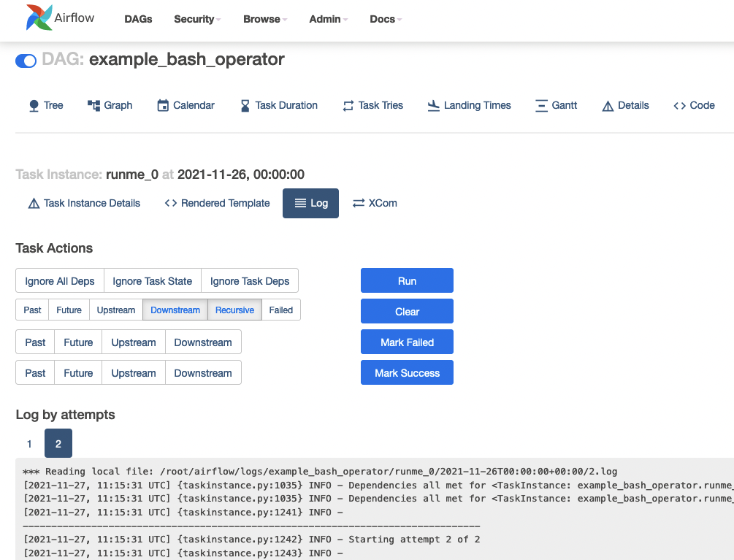Click the Tree view pin icon
The width and height of the screenshot is (734, 560).
coord(34,106)
